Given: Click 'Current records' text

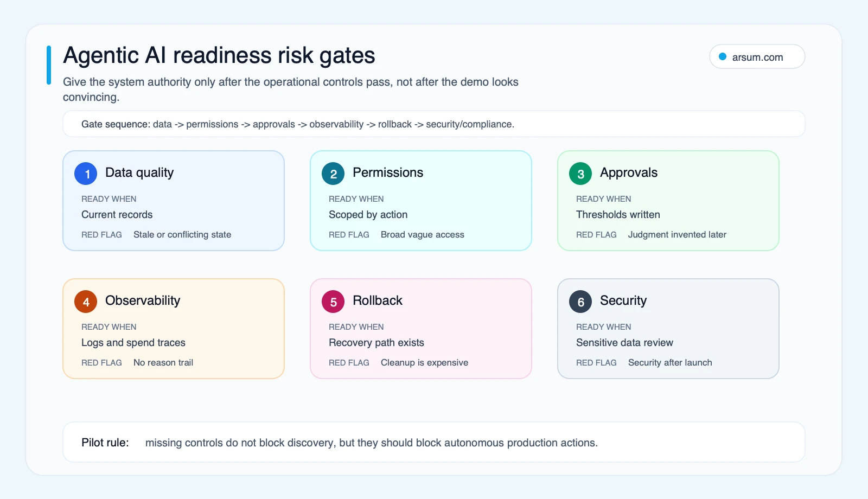Looking at the screenshot, I should [x=117, y=215].
